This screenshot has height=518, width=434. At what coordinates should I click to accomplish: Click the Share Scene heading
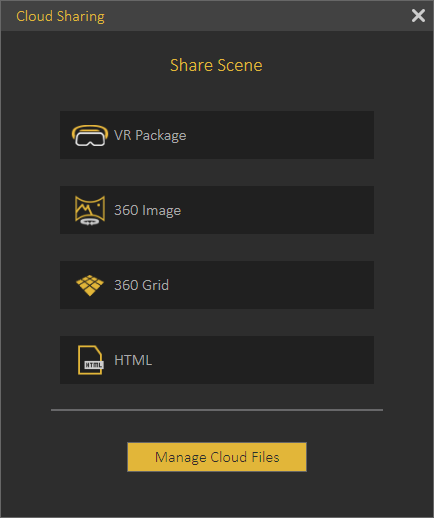[216, 65]
